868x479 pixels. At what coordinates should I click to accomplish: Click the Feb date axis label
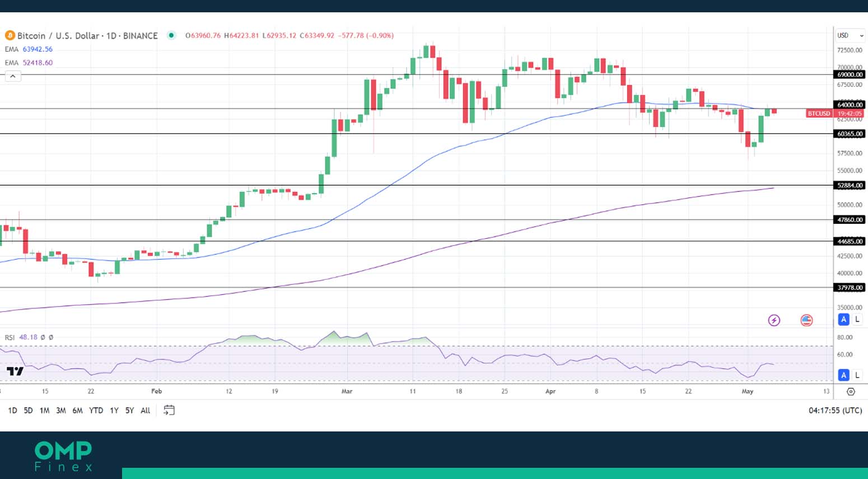(x=157, y=391)
